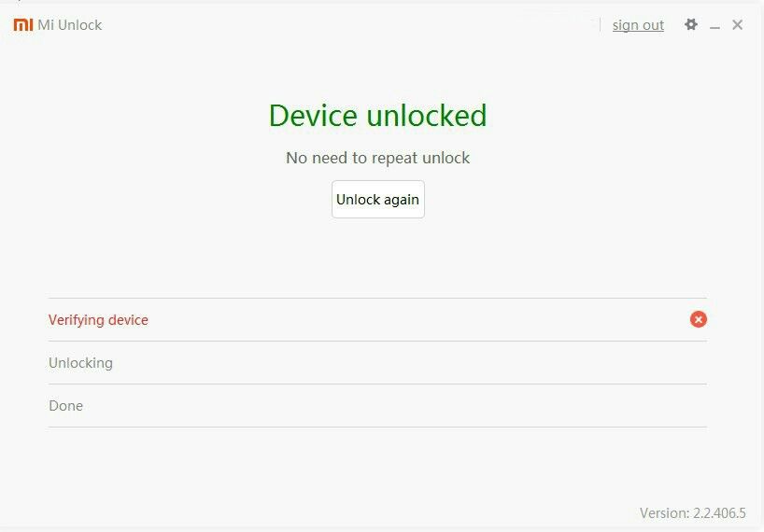Click the orange Mi logo

point(23,25)
